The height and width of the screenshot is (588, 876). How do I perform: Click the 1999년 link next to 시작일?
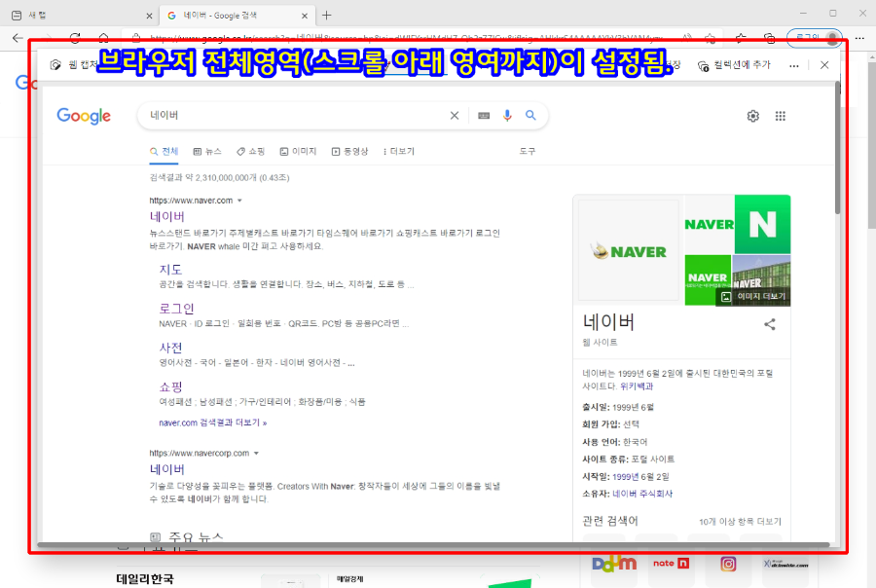pos(625,477)
